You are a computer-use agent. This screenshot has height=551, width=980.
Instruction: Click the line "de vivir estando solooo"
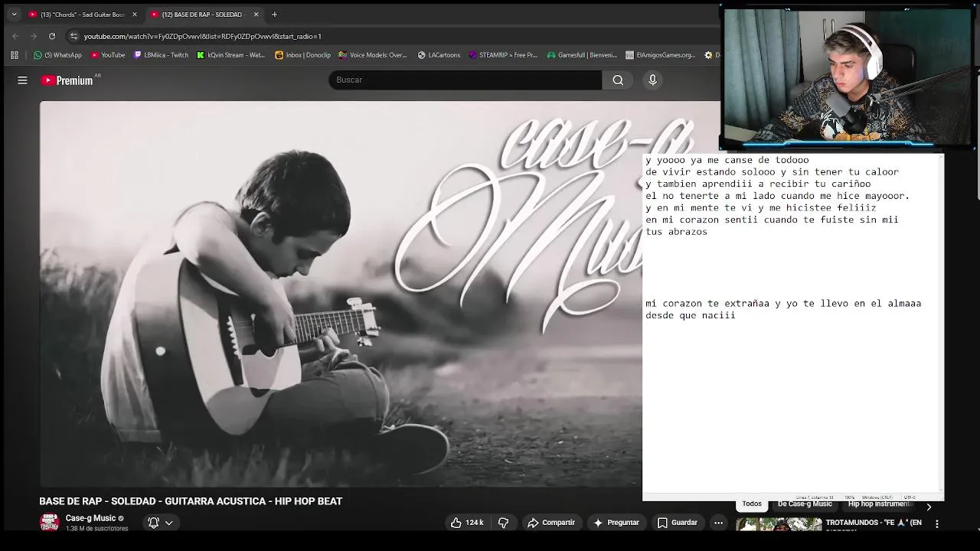772,172
